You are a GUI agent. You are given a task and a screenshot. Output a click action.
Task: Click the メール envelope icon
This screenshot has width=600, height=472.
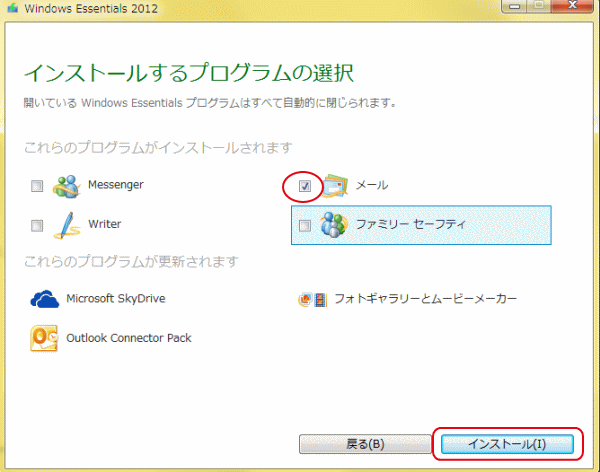[336, 186]
